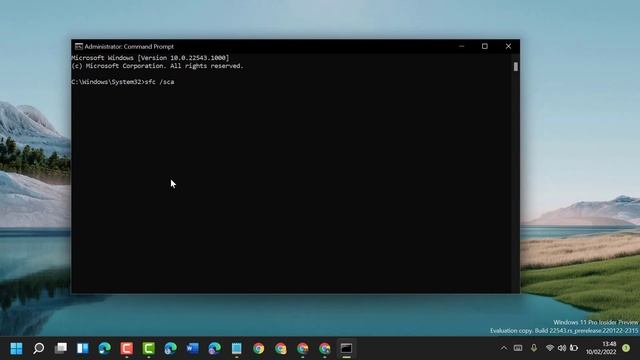Click the '(c) Microsoft Corporation. All rights reserved.' line
The width and height of the screenshot is (640, 360).
pyautogui.click(x=157, y=66)
